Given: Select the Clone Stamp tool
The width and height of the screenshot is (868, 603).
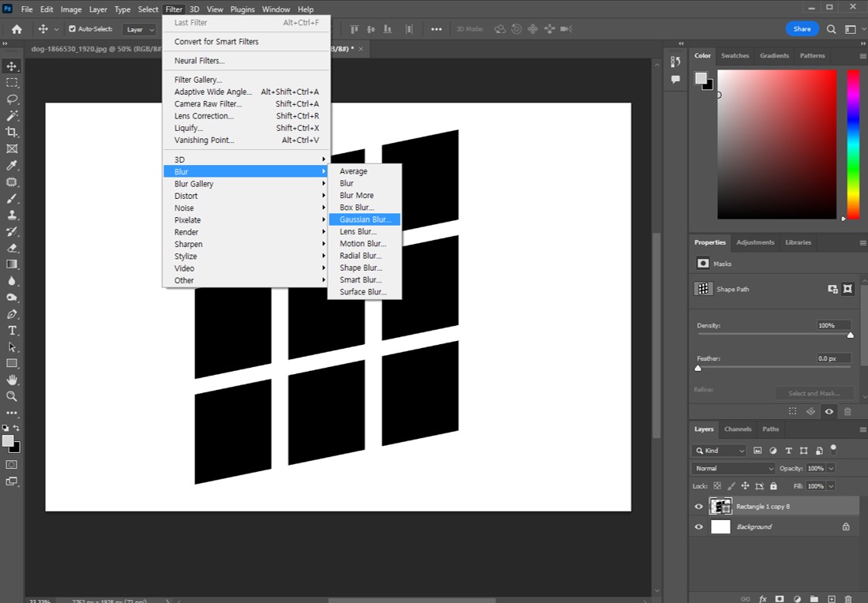Looking at the screenshot, I should point(12,215).
